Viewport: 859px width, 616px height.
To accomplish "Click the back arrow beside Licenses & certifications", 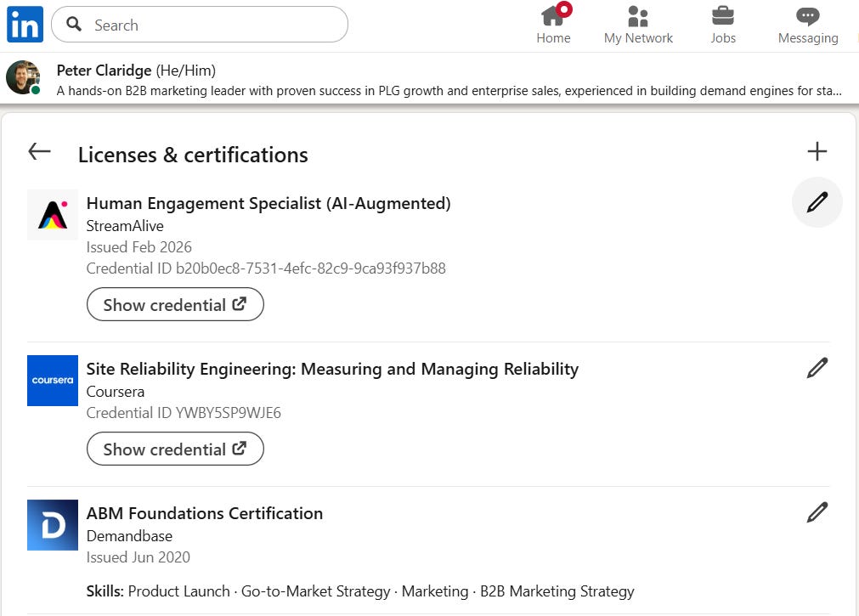I will point(39,152).
